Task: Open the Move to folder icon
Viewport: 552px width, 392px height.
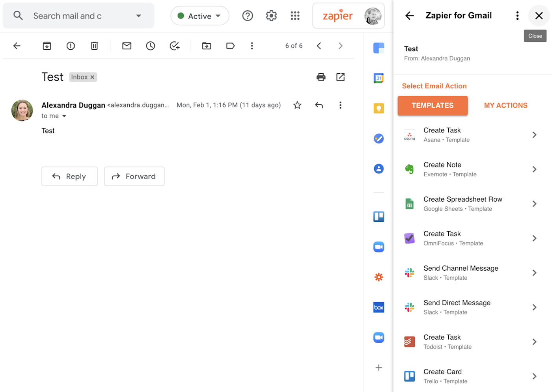Action: click(207, 46)
